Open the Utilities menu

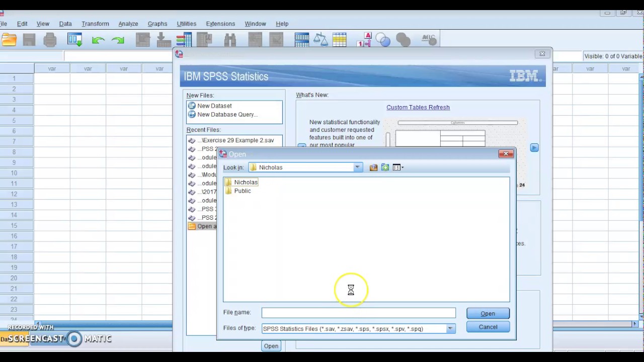click(x=187, y=24)
